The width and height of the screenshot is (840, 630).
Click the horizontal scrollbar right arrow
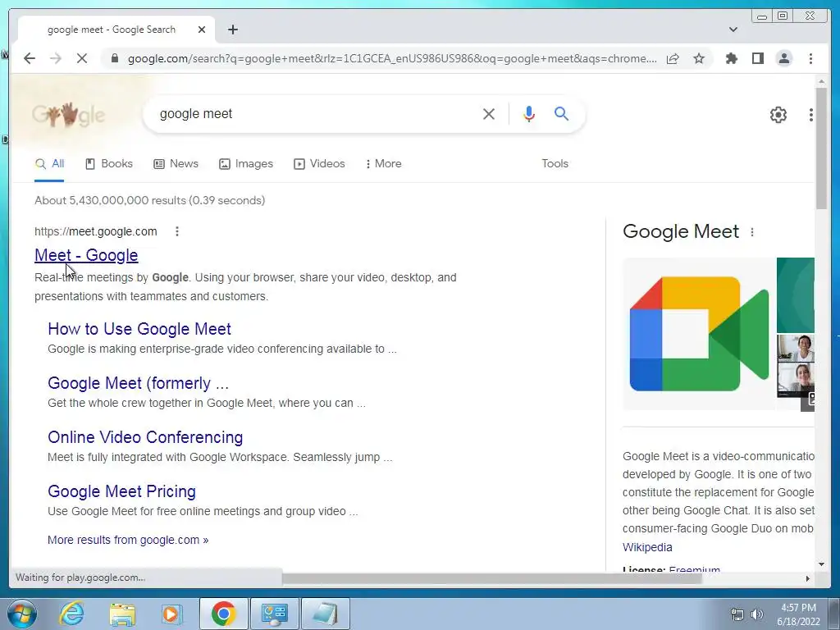807,578
